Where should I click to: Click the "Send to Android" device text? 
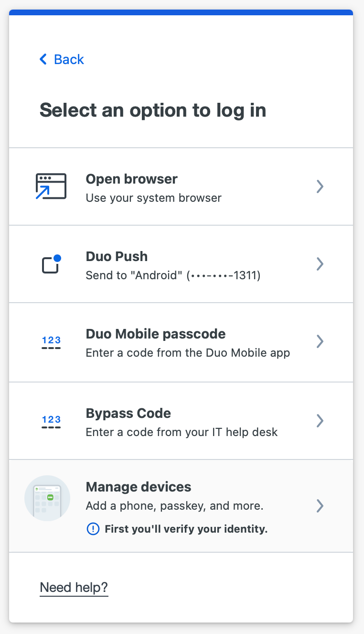point(173,275)
